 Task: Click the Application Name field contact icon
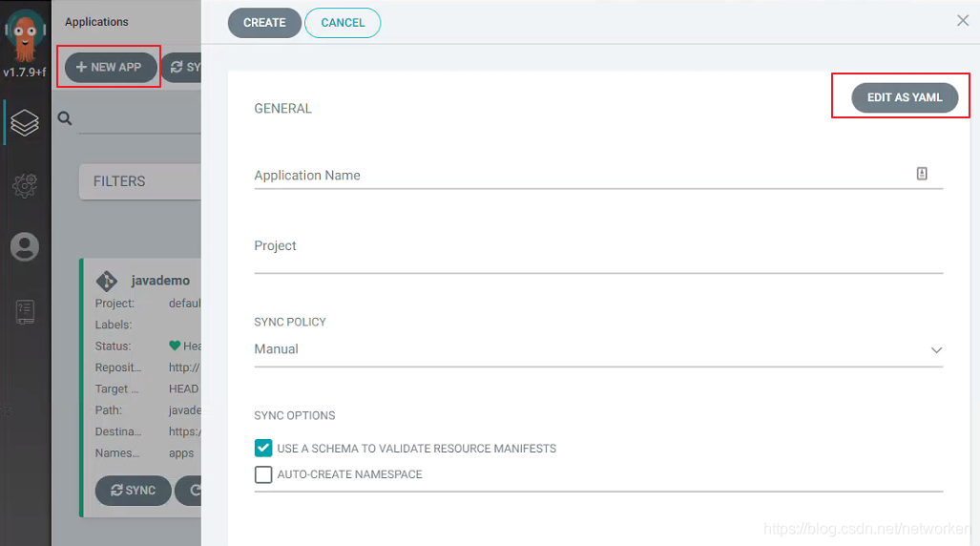tap(922, 174)
